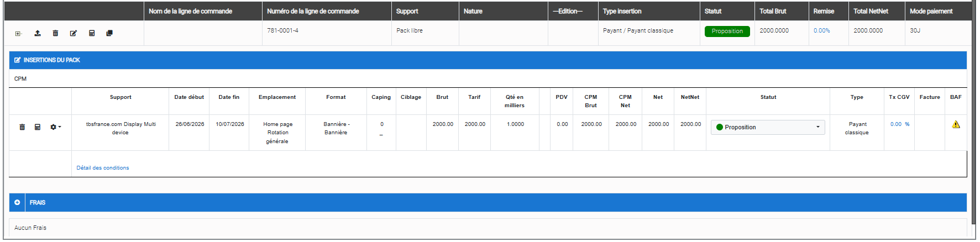
Task: Click the upload icon on order line
Action: [38, 33]
